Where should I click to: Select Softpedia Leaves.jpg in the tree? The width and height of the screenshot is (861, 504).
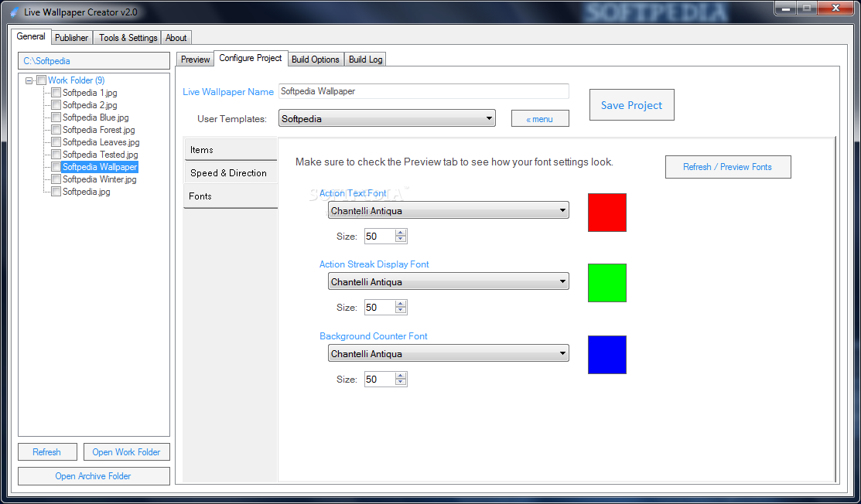click(101, 142)
